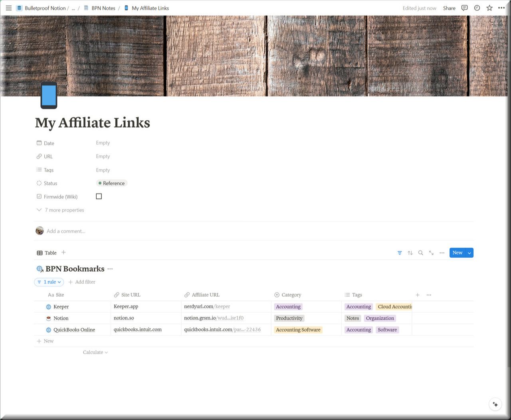Click the empty URL property value
The width and height of the screenshot is (511, 420).
point(103,156)
